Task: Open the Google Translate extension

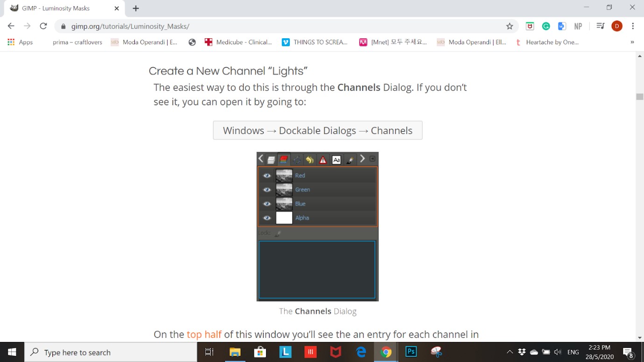Action: [562, 27]
